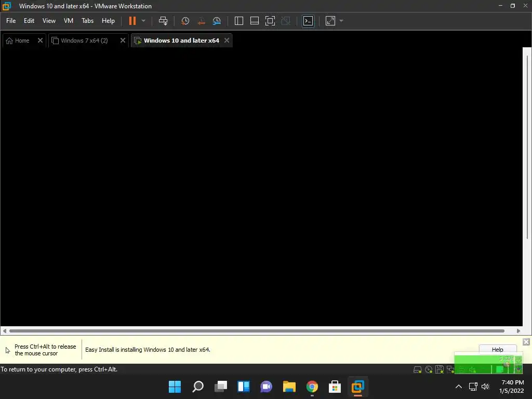Image resolution: width=532 pixels, height=399 pixels.
Task: Open the Widgets panel from the taskbar
Action: coord(244,387)
